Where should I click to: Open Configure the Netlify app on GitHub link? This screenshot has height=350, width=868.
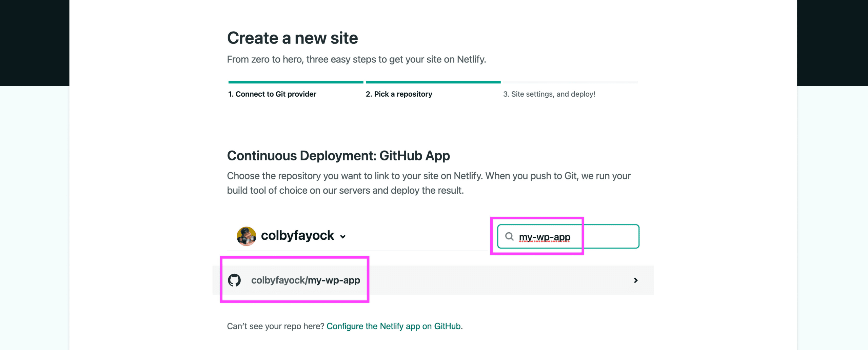[x=393, y=326]
